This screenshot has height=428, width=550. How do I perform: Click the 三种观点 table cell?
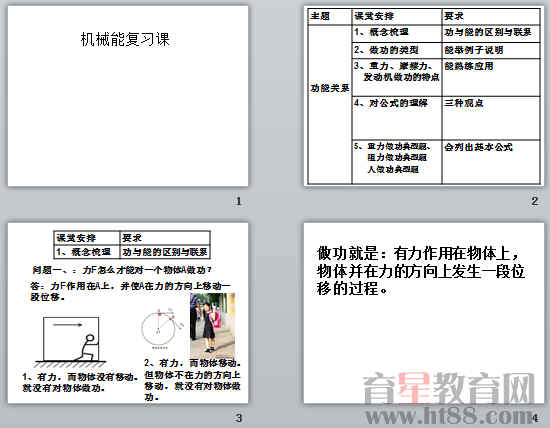pos(491,118)
